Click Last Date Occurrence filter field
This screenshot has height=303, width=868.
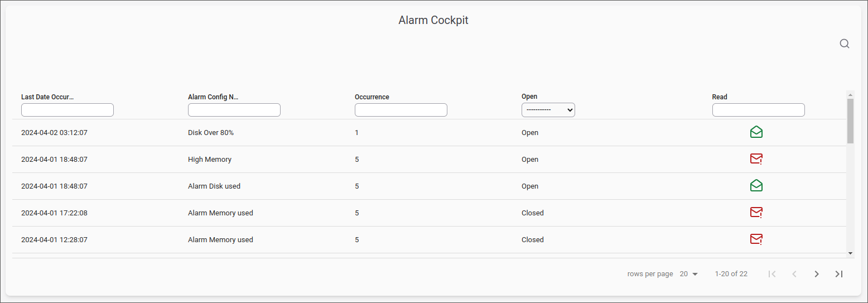67,110
